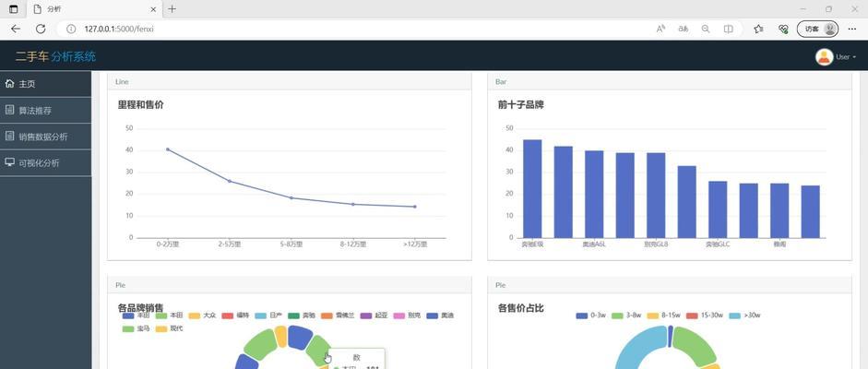Image resolution: width=868 pixels, height=369 pixels.
Task: Click line chart point at 0-2万里
Action: (167, 149)
